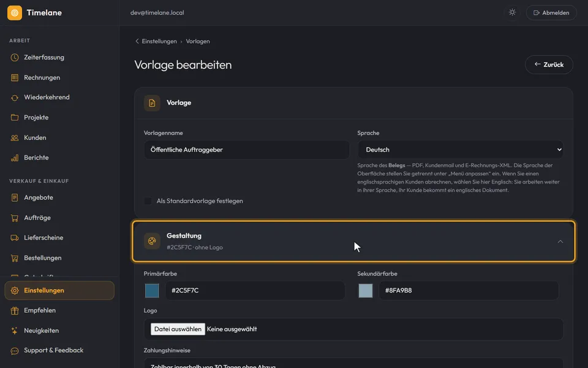This screenshot has width=588, height=368.
Task: Click the Empfehlen gift icon
Action: (x=15, y=310)
